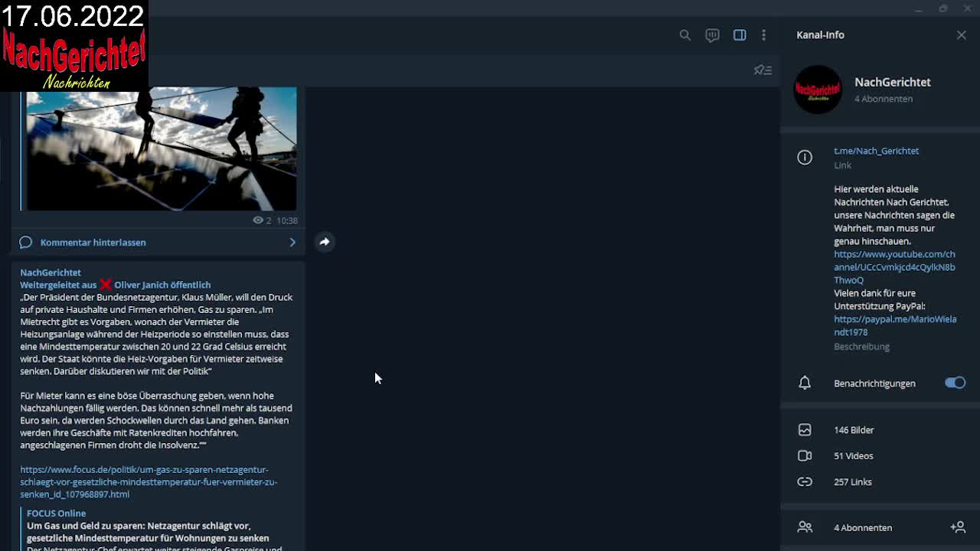Viewport: 980px width, 551px height.
Task: Open the 4 Abonnenten members list
Action: 863,527
